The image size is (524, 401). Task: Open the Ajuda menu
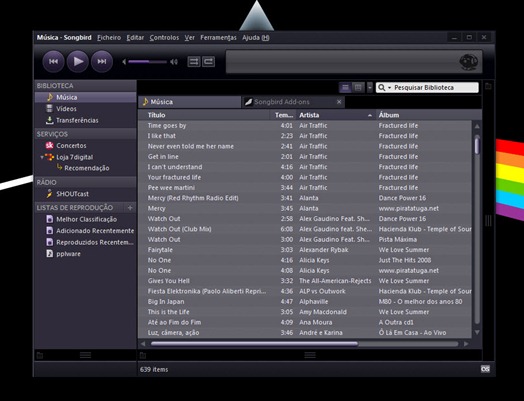click(x=256, y=37)
